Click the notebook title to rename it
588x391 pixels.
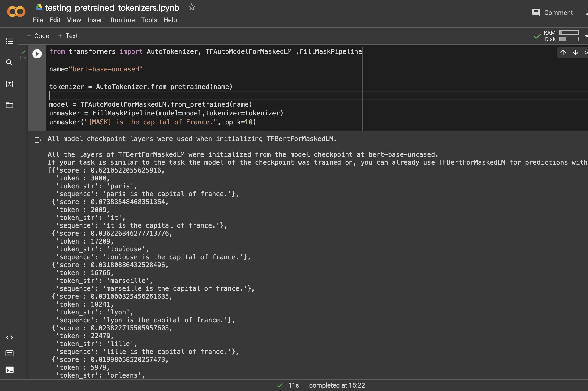112,8
